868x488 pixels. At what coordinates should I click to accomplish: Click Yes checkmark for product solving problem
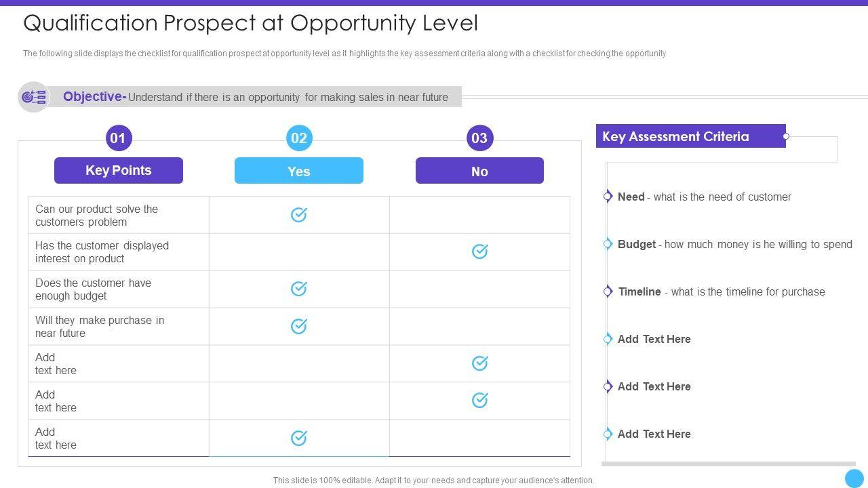pyautogui.click(x=299, y=215)
